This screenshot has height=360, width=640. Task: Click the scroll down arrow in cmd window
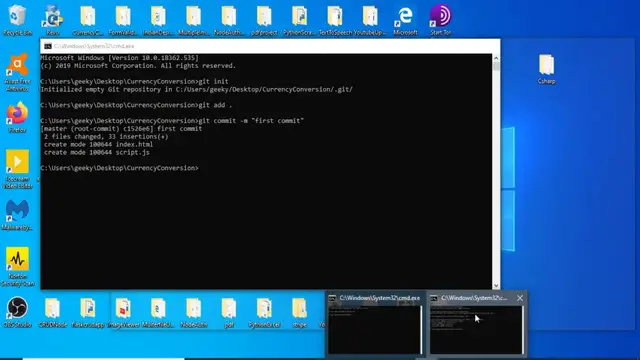point(496,286)
